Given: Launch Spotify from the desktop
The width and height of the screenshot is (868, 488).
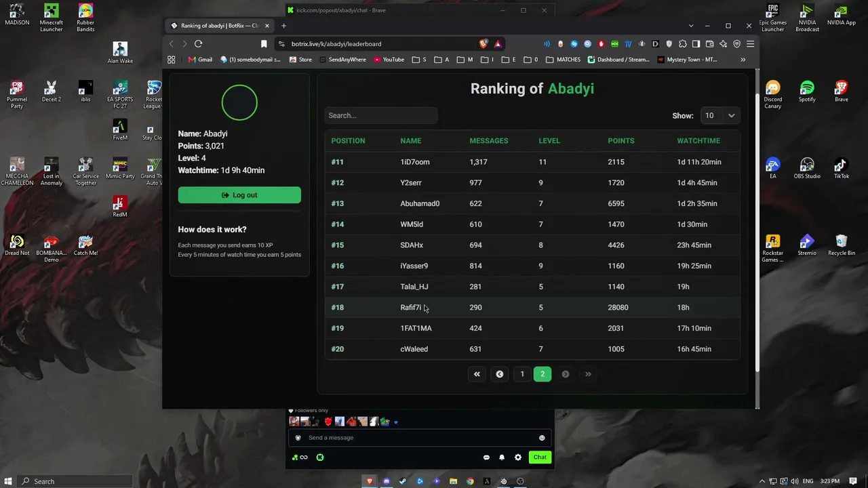Looking at the screenshot, I should [807, 92].
